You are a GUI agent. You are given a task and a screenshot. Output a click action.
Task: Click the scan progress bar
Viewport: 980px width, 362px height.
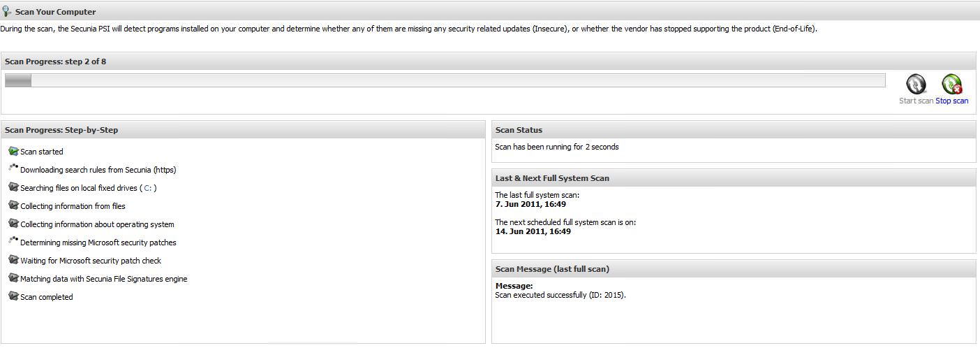tap(445, 81)
